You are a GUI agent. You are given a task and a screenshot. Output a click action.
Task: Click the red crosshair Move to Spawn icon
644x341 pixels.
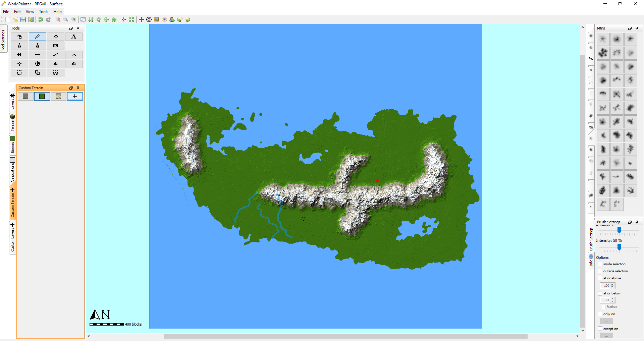pyautogui.click(x=124, y=19)
